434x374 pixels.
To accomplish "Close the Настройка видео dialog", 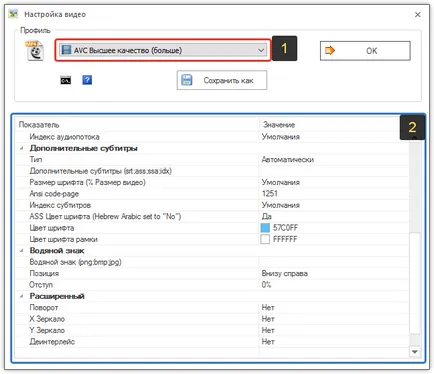I will [417, 14].
